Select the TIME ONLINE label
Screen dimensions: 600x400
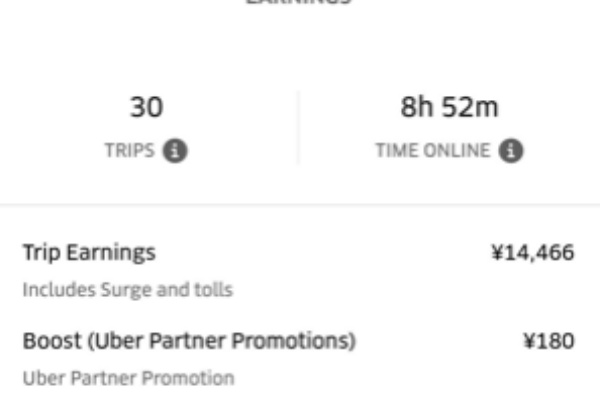[433, 150]
